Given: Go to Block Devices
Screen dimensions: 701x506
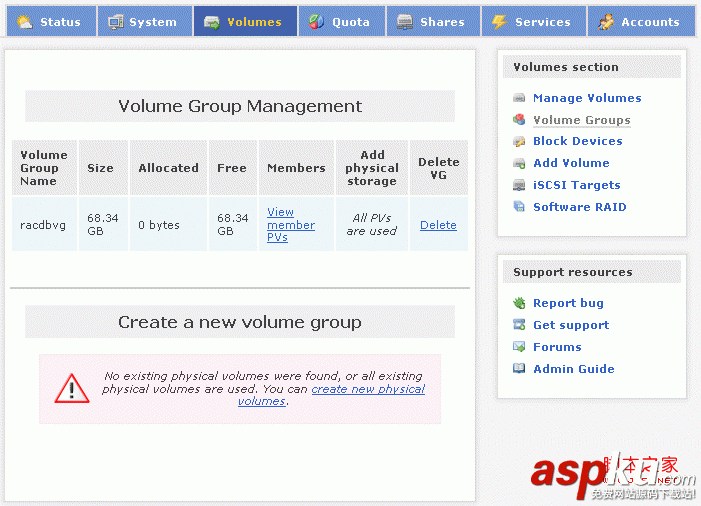Looking at the screenshot, I should coord(578,141).
